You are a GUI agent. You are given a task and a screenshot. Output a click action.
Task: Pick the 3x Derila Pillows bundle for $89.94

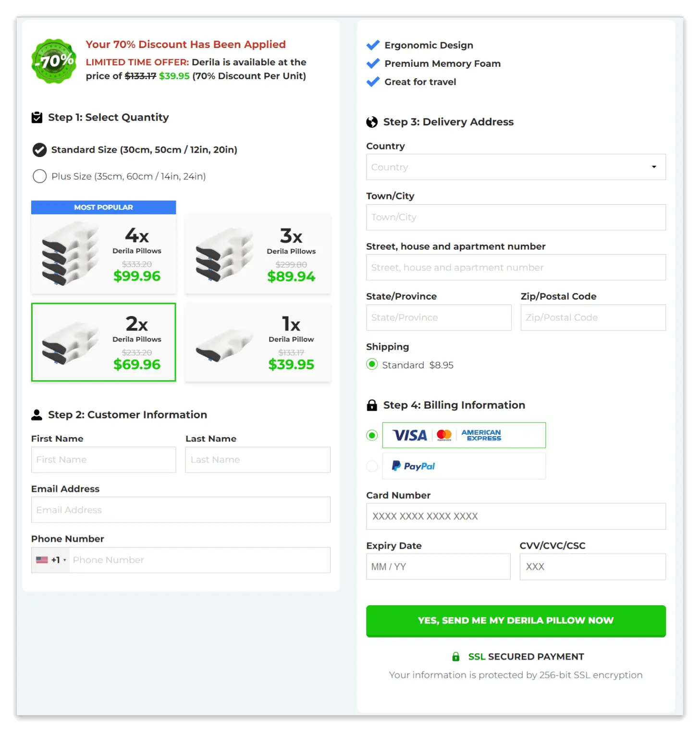coord(258,254)
